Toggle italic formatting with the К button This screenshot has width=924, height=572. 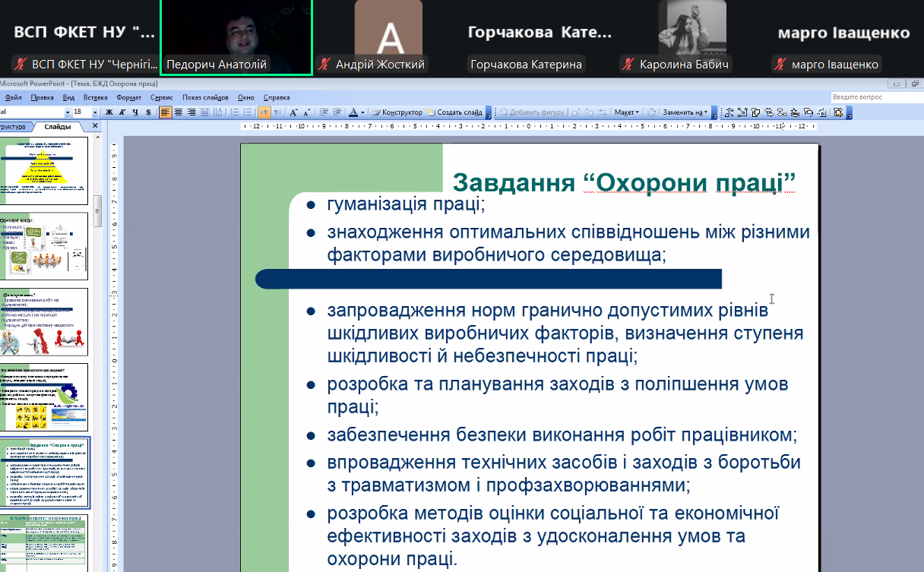pyautogui.click(x=122, y=112)
